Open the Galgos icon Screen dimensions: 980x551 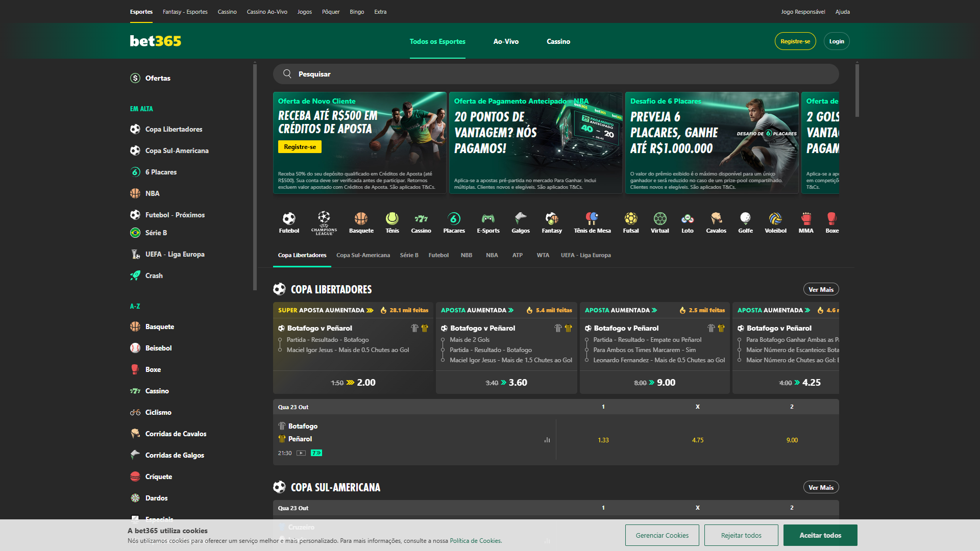(521, 222)
